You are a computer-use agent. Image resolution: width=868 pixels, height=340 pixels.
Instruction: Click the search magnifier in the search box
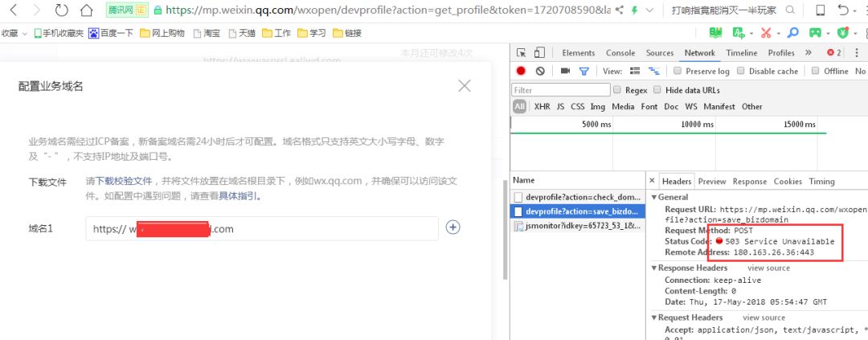coord(791,10)
